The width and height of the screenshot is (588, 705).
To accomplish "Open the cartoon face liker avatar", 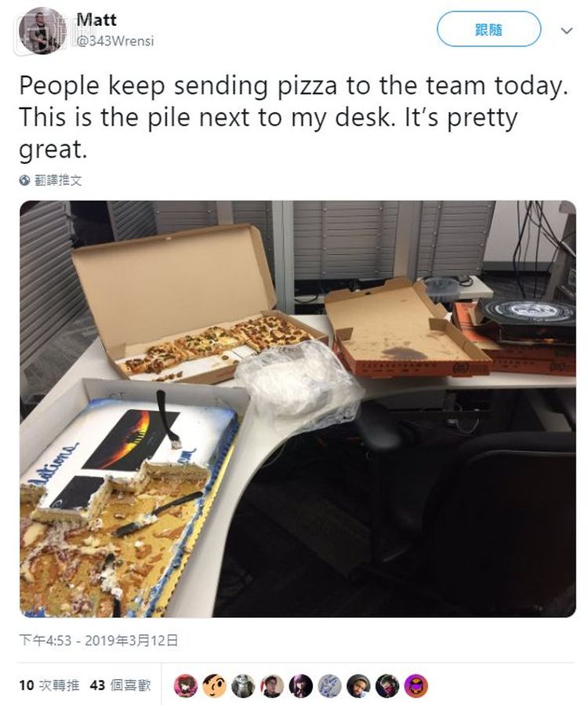I will (x=214, y=685).
